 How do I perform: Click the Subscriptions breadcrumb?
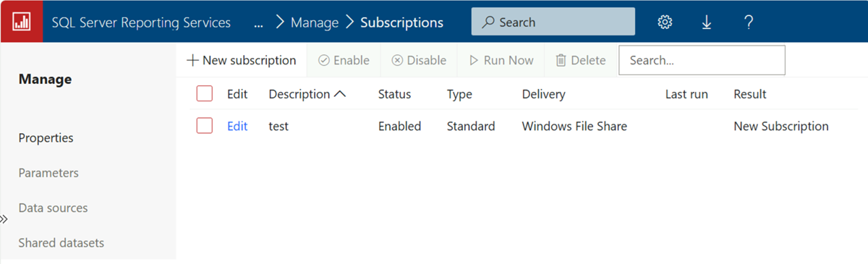[x=401, y=22]
